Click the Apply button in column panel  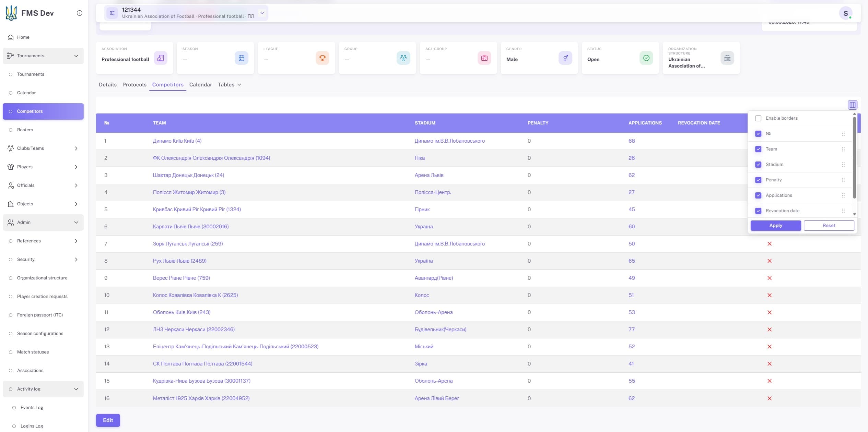776,226
